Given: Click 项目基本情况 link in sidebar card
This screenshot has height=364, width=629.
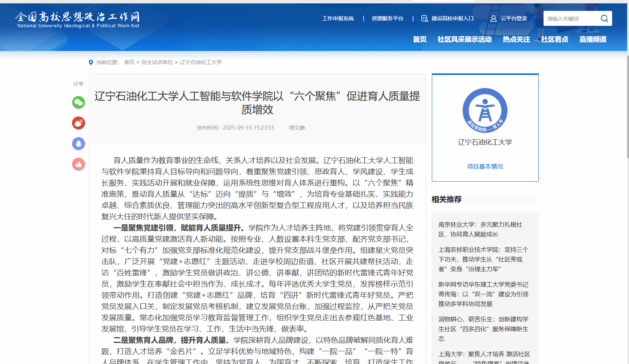Looking at the screenshot, I should [x=485, y=166].
